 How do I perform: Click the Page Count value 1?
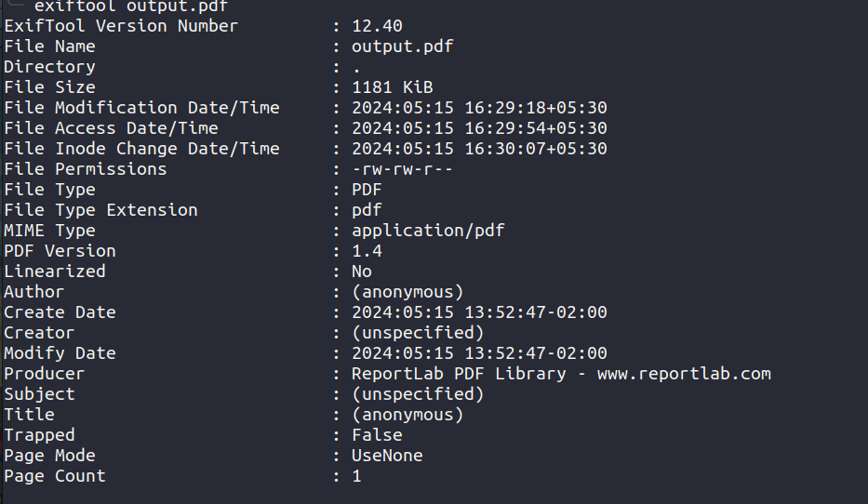coord(356,476)
